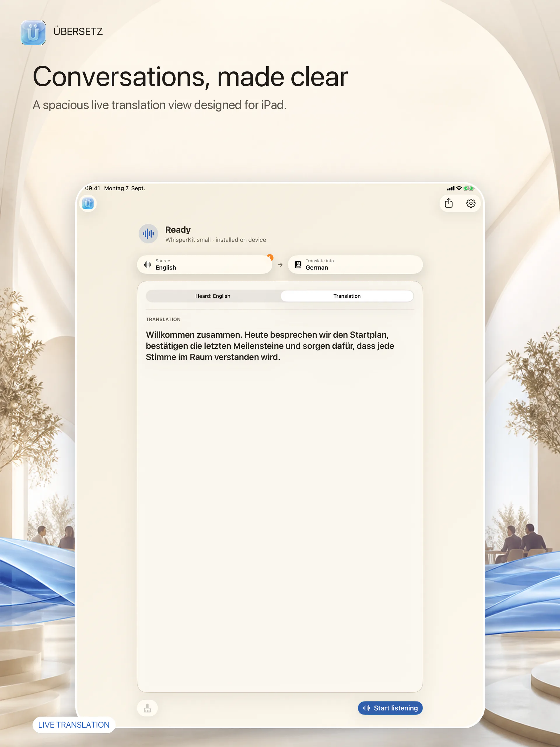Click the TRANSLATION section heading
The height and width of the screenshot is (747, 560).
click(x=163, y=319)
